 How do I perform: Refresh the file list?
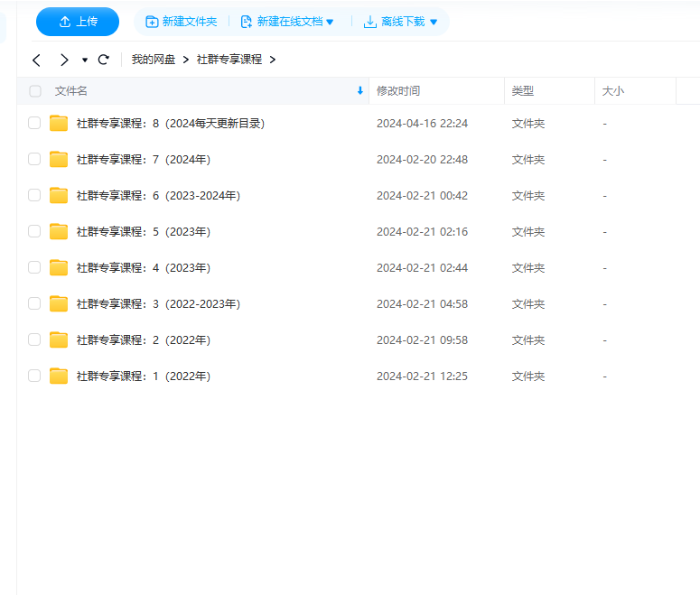(104, 60)
